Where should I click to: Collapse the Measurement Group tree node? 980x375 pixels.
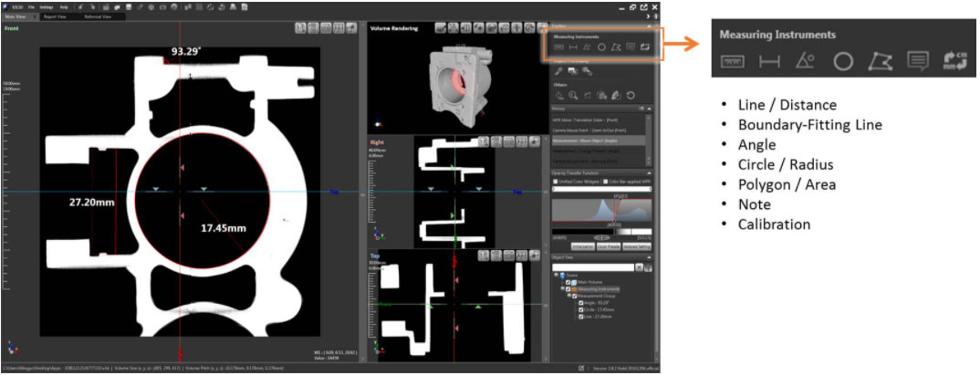click(568, 296)
